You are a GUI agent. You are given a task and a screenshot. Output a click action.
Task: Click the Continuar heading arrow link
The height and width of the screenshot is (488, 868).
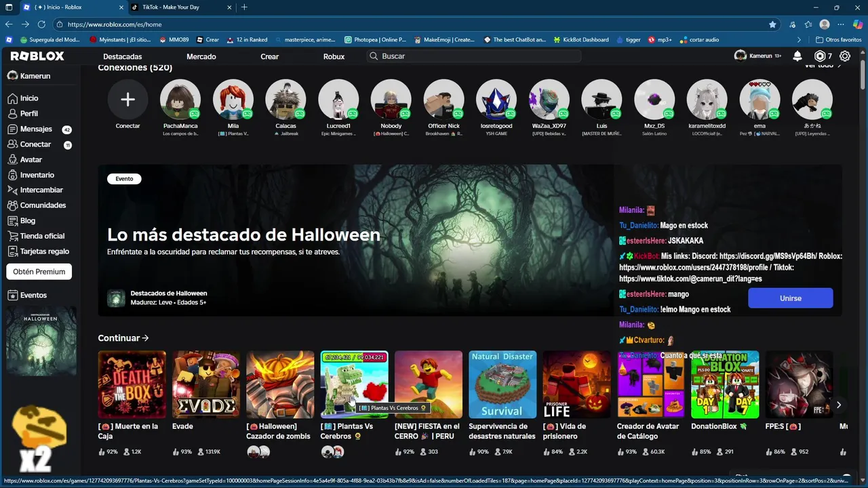(x=123, y=338)
